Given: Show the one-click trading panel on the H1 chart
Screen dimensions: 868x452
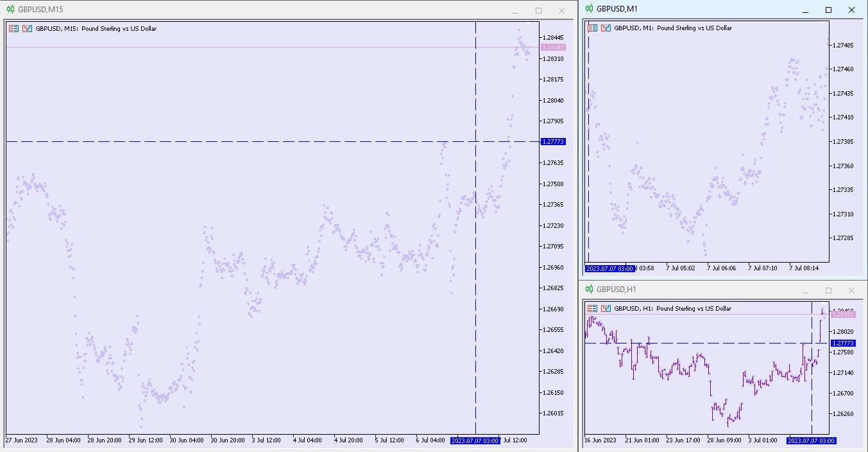Looking at the screenshot, I should (592, 309).
